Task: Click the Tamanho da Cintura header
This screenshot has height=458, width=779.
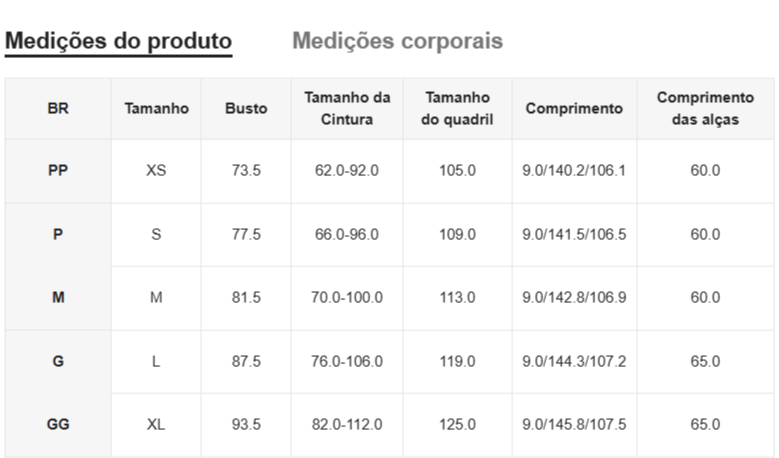Action: [347, 109]
